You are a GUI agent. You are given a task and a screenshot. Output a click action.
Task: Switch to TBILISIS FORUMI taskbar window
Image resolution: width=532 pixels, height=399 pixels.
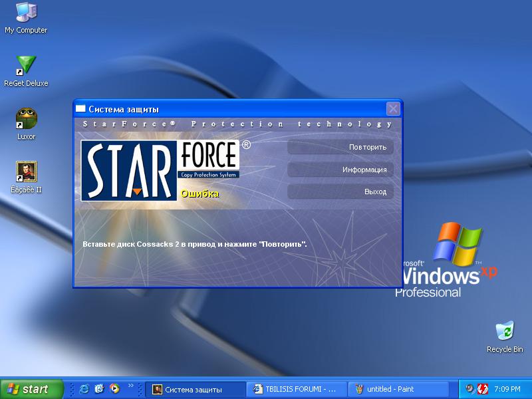coord(297,389)
